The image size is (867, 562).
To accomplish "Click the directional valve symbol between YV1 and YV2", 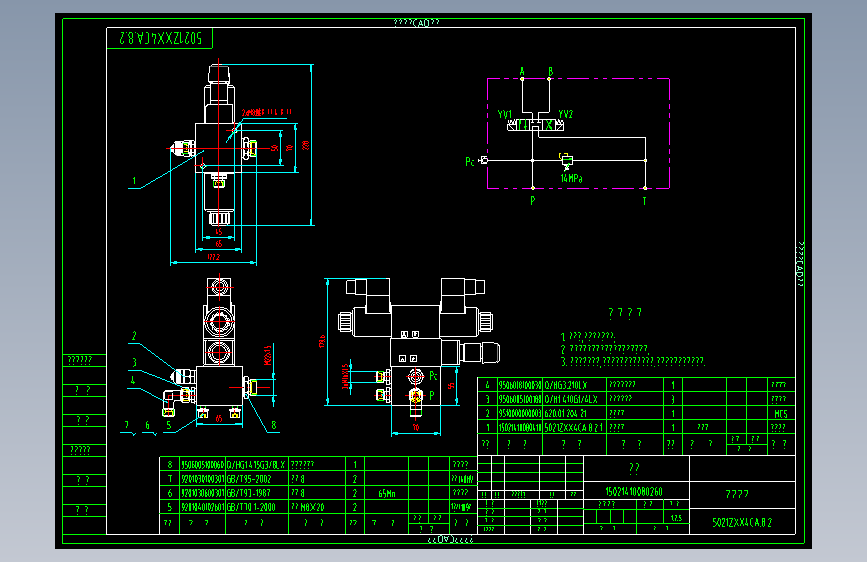I will (x=535, y=126).
